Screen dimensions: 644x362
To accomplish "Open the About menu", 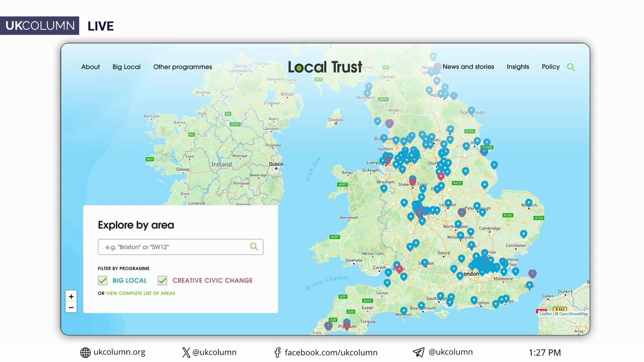I will (x=91, y=67).
